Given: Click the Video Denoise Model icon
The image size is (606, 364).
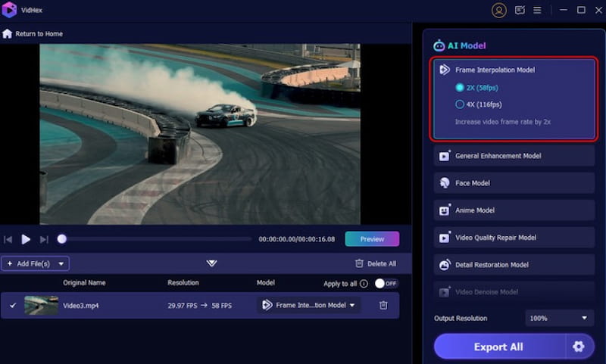Looking at the screenshot, I should (445, 292).
